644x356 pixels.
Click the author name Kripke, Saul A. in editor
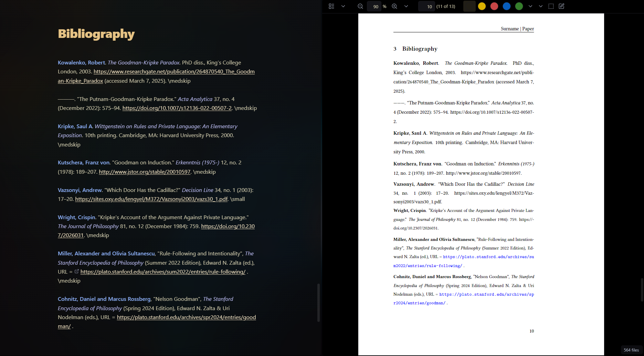pyautogui.click(x=75, y=126)
